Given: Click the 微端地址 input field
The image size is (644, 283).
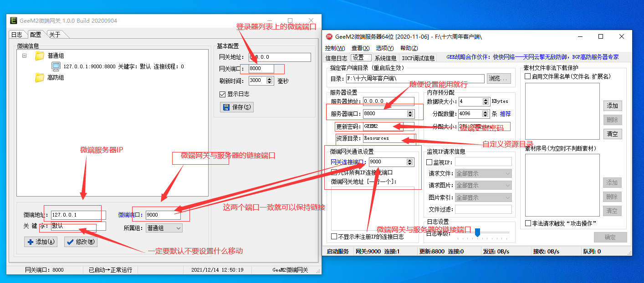Looking at the screenshot, I should (x=78, y=215).
